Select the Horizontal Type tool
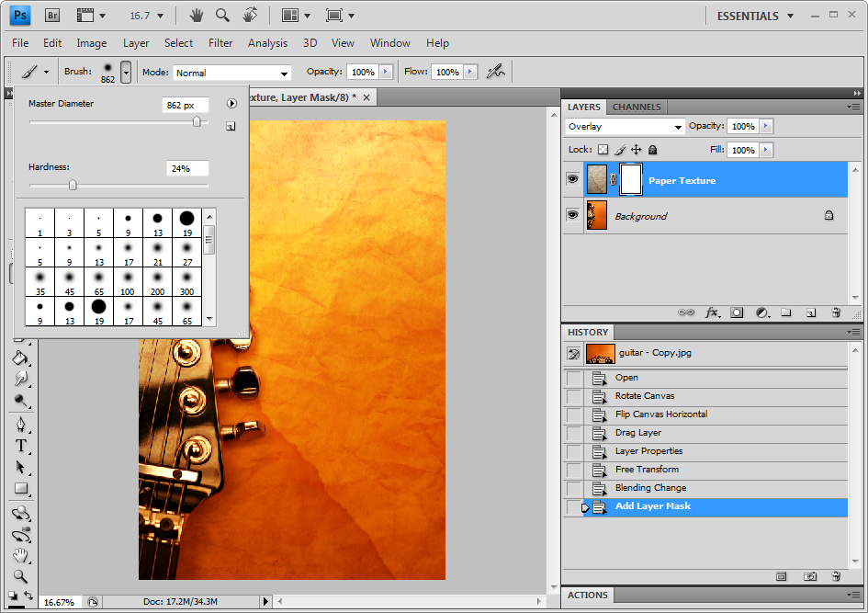Screen dimensions: 868x613 [x=20, y=446]
